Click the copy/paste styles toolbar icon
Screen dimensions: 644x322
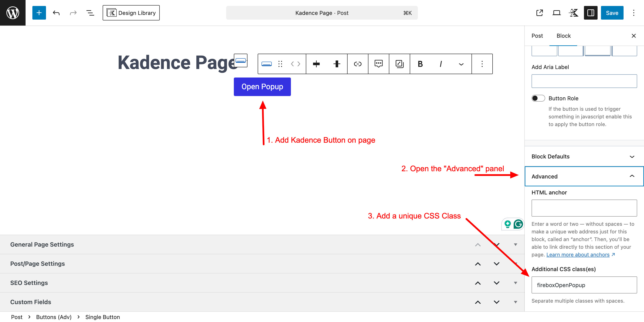pos(400,64)
